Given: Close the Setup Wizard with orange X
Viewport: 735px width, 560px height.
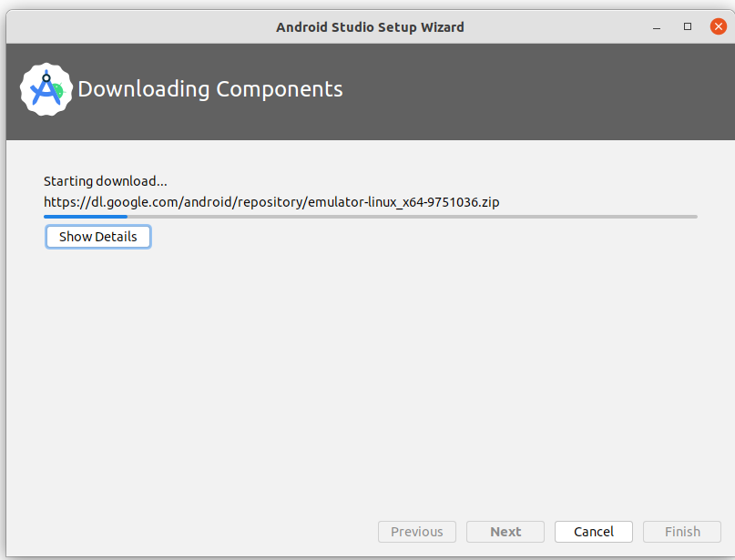Looking at the screenshot, I should [718, 27].
